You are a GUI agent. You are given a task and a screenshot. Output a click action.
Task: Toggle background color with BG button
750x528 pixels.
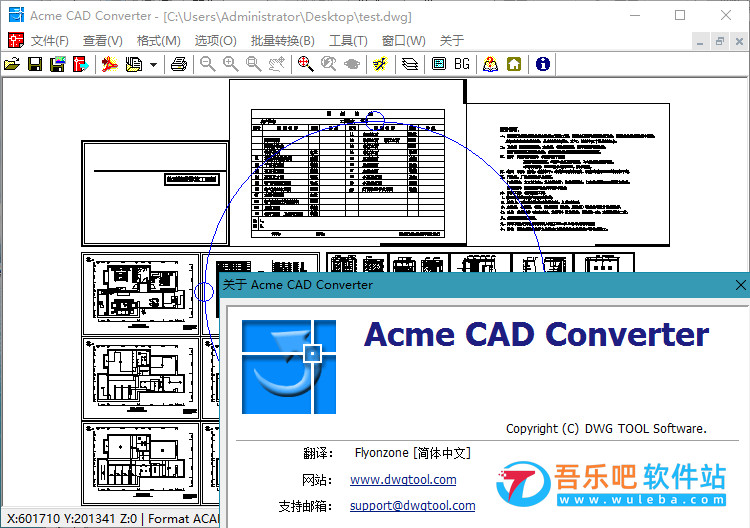[x=462, y=64]
